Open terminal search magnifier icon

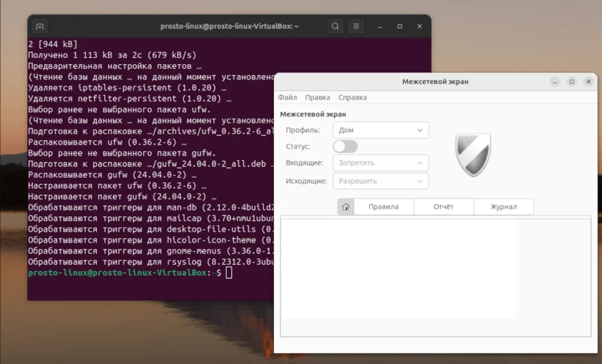click(335, 26)
